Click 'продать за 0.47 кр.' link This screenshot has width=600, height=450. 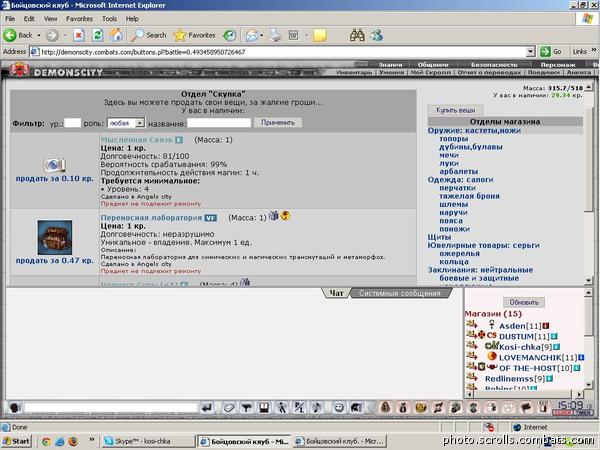click(55, 261)
